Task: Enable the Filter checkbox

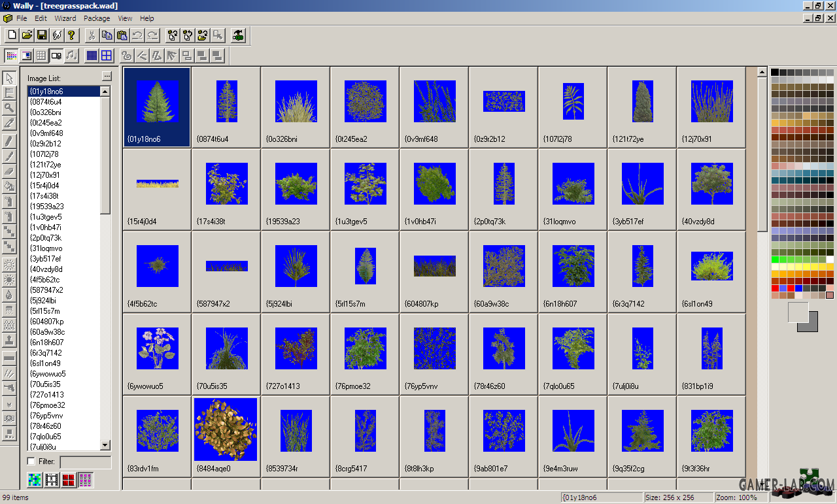Action: pyautogui.click(x=31, y=462)
